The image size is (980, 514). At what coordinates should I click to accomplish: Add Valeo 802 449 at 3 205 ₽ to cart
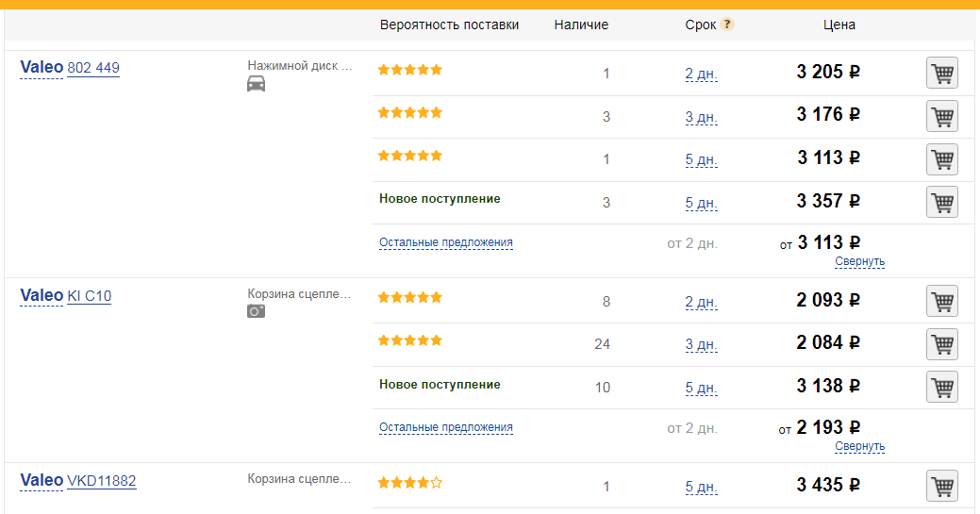941,73
